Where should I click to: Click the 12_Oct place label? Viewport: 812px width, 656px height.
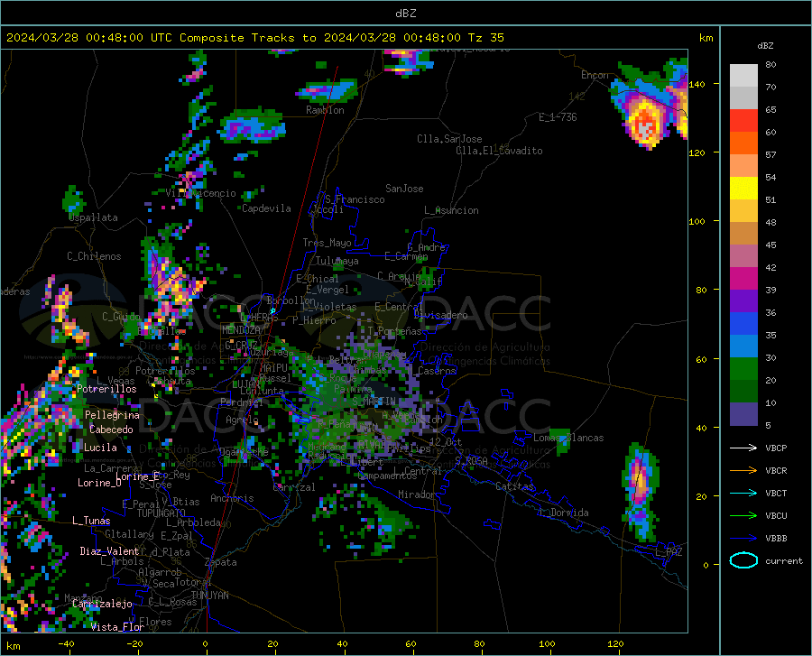(446, 441)
